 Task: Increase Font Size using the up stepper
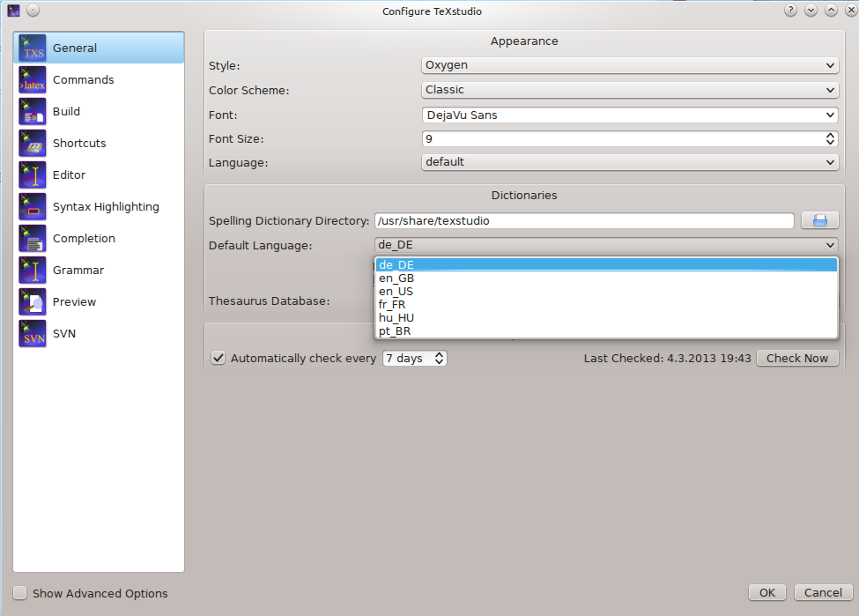tap(829, 134)
